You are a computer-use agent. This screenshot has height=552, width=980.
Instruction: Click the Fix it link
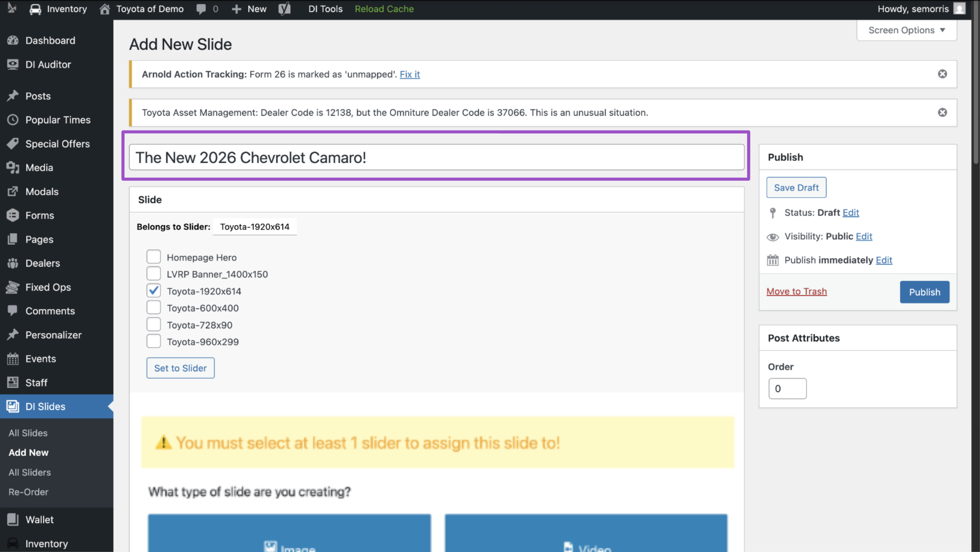410,74
